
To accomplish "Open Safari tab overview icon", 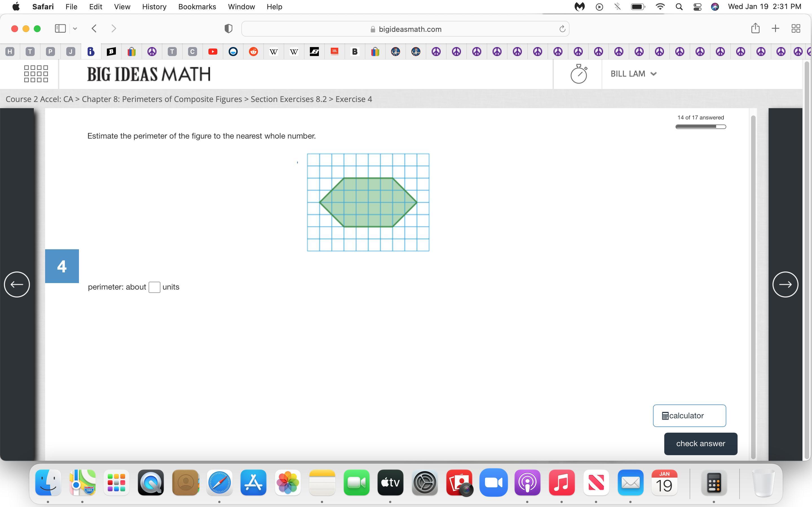I will (796, 28).
